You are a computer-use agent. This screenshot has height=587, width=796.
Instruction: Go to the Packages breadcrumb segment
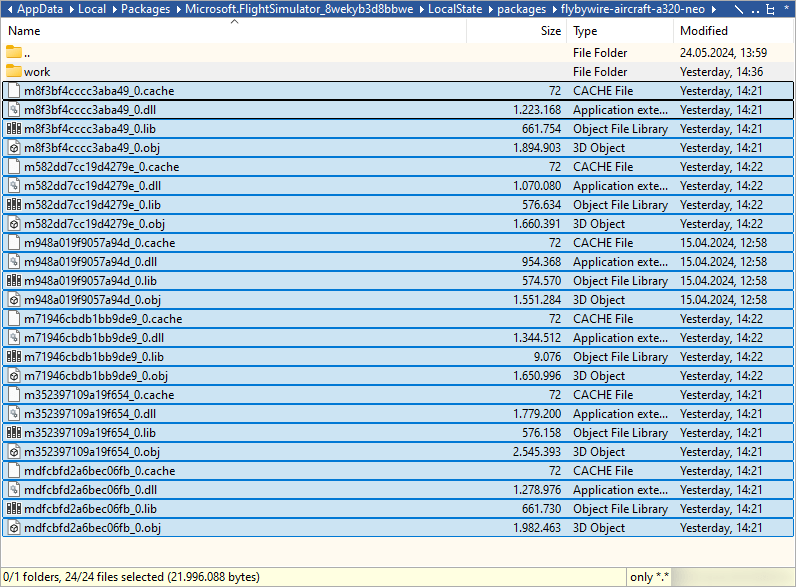[145, 9]
